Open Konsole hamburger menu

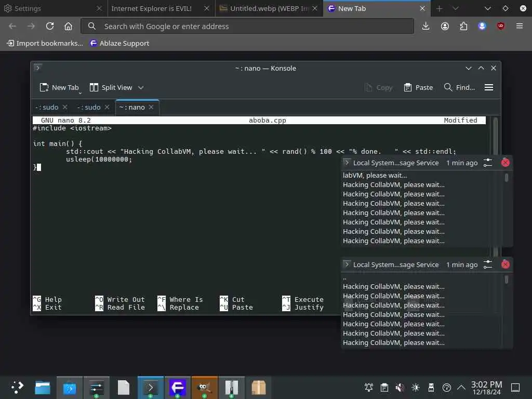pos(488,87)
